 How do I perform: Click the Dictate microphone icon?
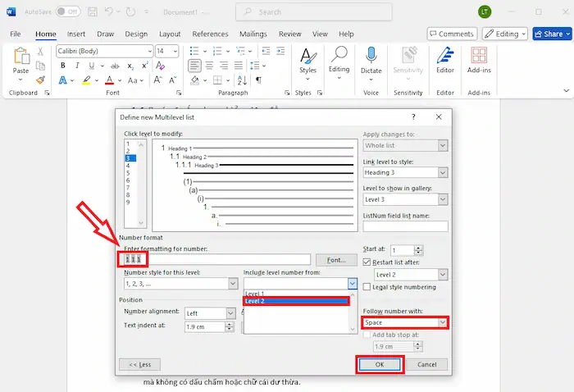point(371,57)
